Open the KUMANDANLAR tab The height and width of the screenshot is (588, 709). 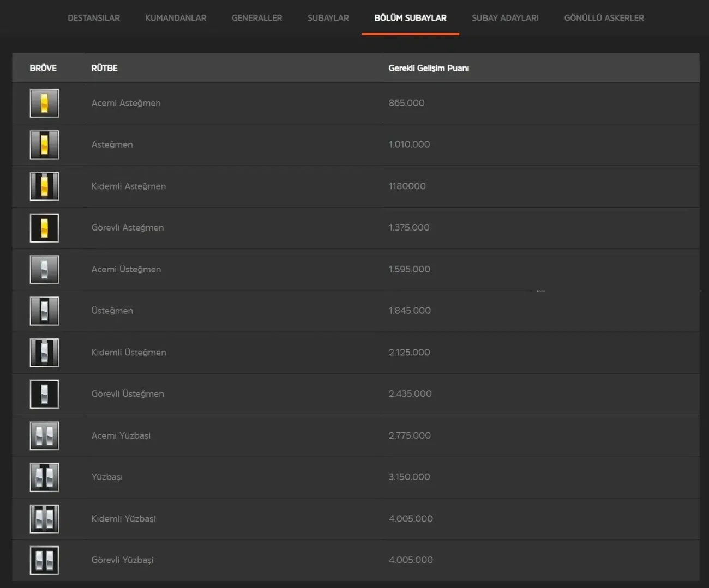point(176,18)
